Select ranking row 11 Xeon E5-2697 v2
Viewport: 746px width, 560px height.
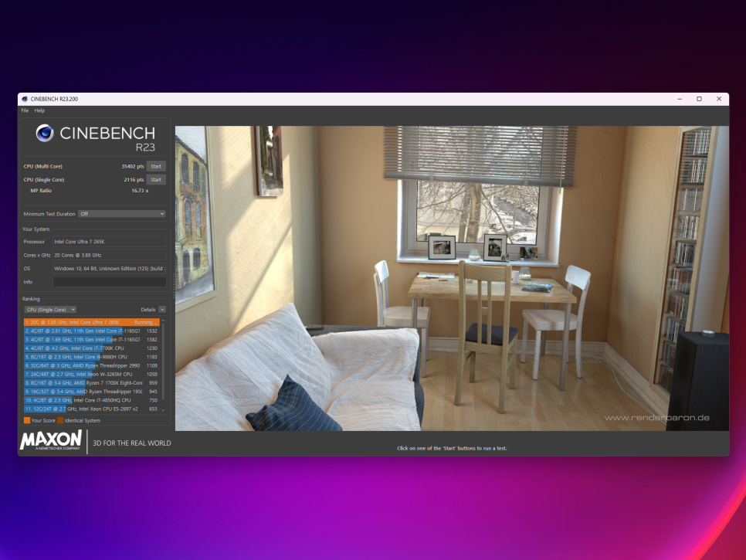tap(91, 409)
